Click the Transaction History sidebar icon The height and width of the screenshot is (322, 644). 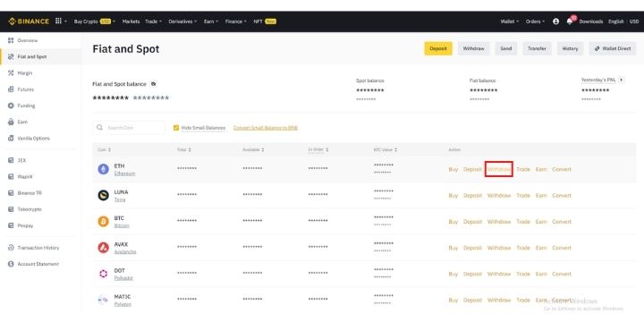[x=11, y=248]
